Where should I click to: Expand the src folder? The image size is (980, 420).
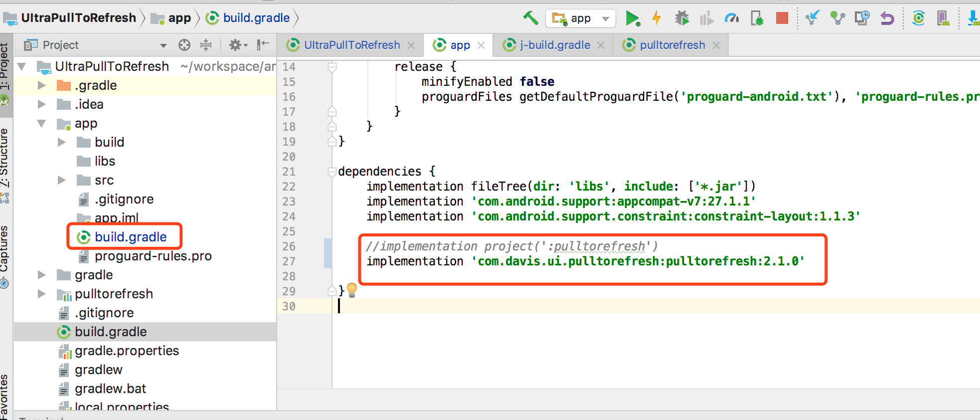coord(62,180)
